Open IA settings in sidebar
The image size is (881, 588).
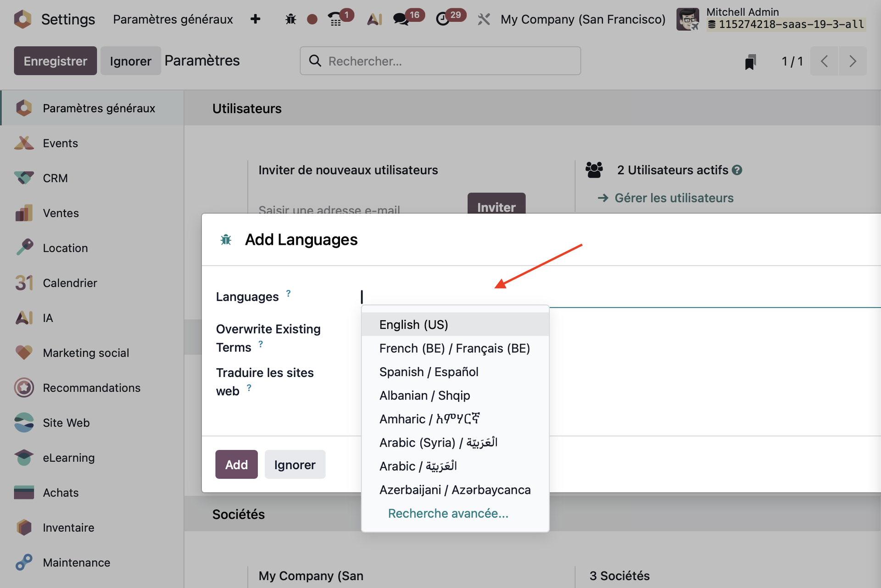point(92,318)
